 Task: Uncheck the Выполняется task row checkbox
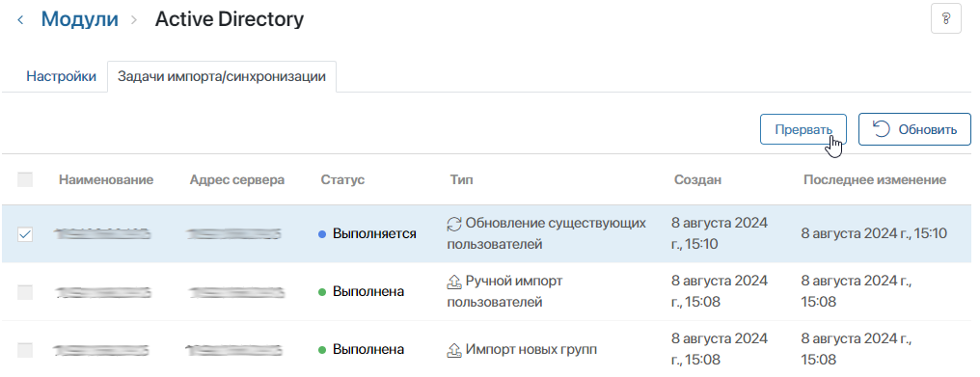(25, 234)
